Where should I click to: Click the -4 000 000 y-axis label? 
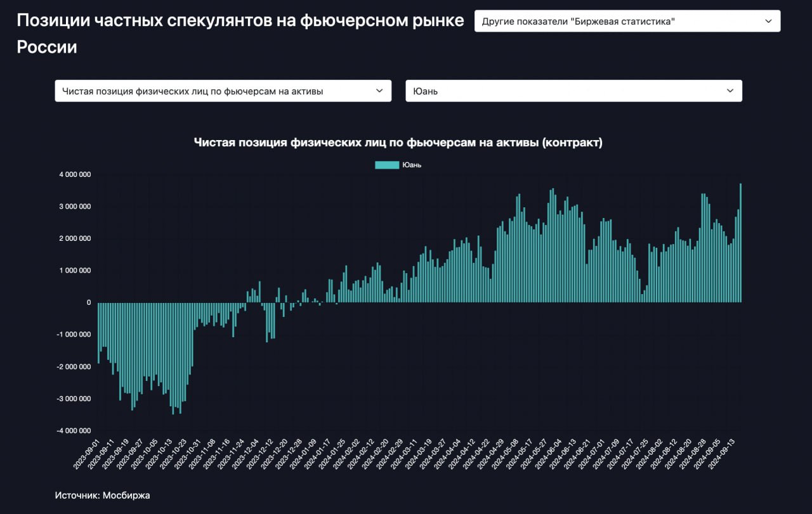coord(73,431)
